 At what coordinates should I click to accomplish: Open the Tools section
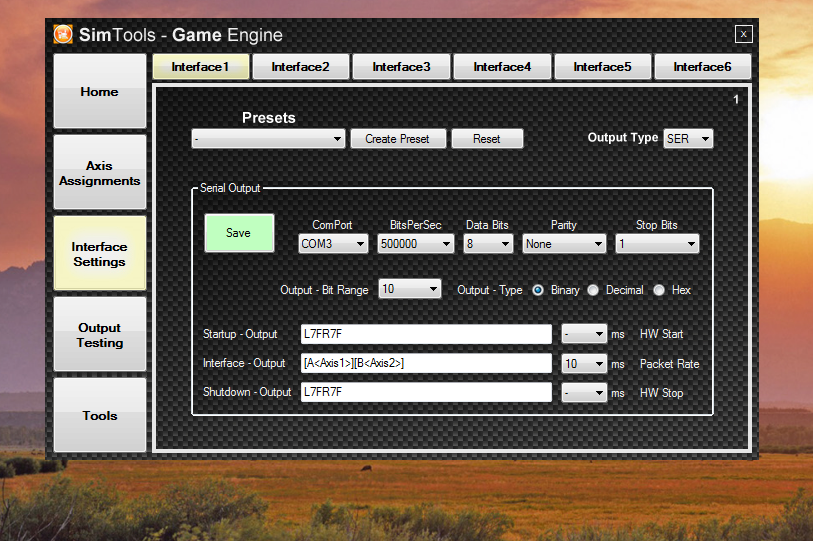click(100, 415)
